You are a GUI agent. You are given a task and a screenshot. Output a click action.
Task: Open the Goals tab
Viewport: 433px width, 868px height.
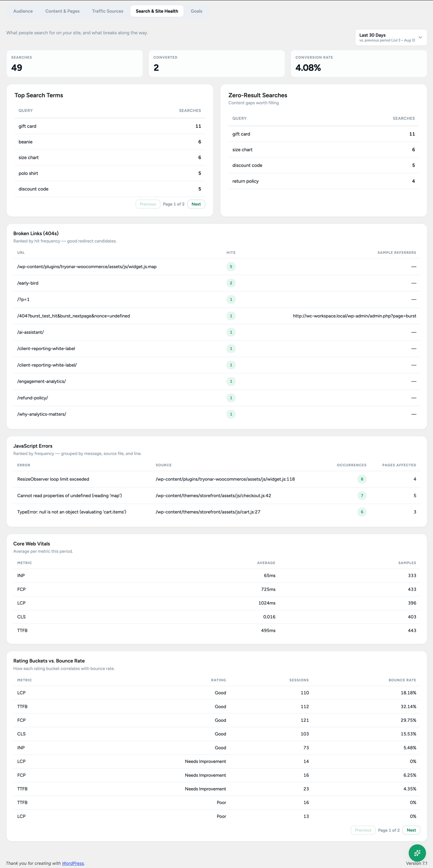point(196,11)
